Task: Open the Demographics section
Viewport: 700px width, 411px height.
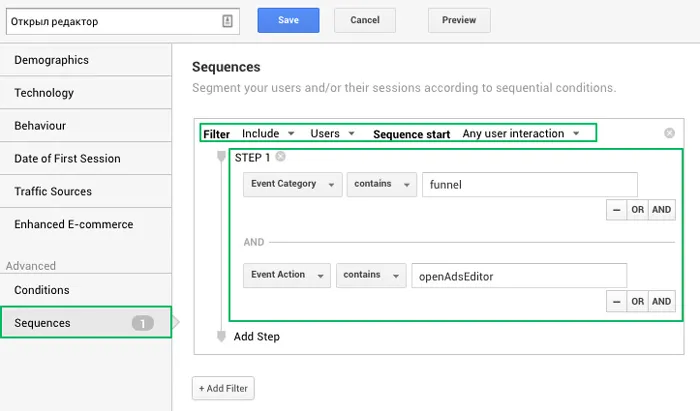Action: point(86,60)
